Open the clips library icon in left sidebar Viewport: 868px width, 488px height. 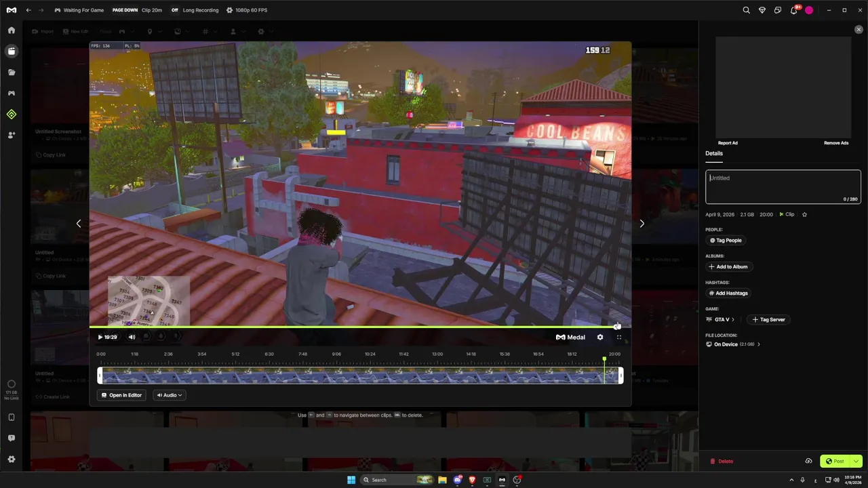tap(12, 51)
